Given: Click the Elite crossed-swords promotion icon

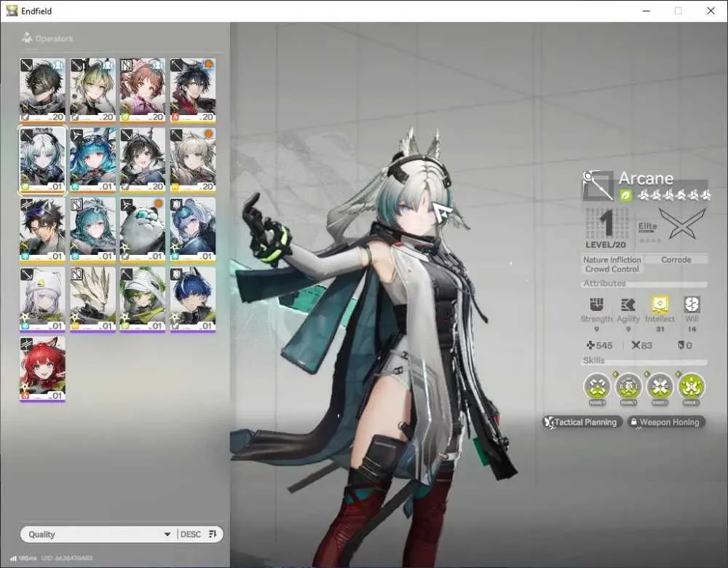Looking at the screenshot, I should click(683, 224).
